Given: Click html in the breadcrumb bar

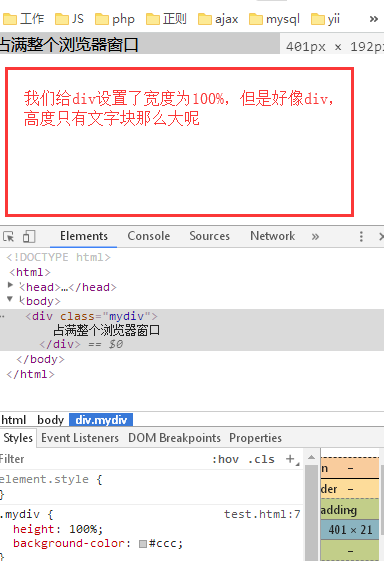Looking at the screenshot, I should click(x=14, y=420).
